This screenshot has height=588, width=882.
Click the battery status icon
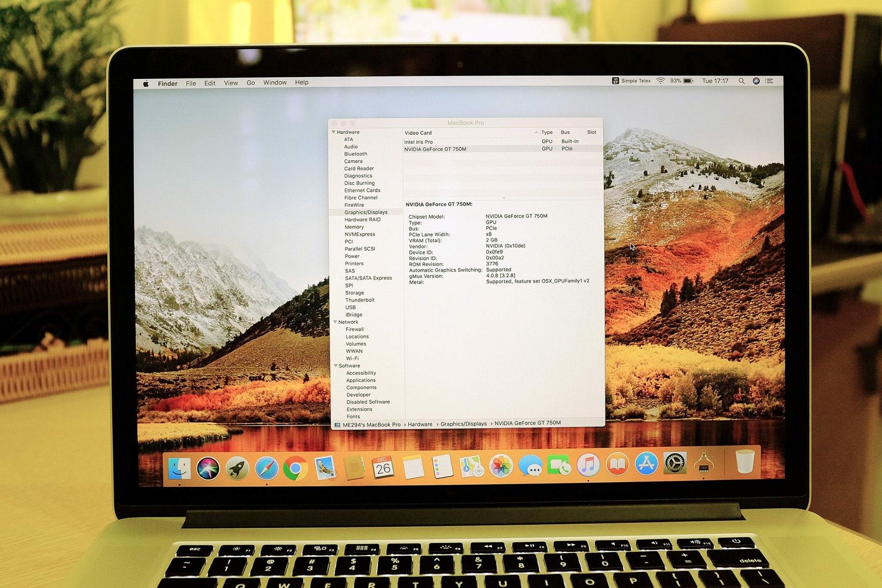[688, 81]
